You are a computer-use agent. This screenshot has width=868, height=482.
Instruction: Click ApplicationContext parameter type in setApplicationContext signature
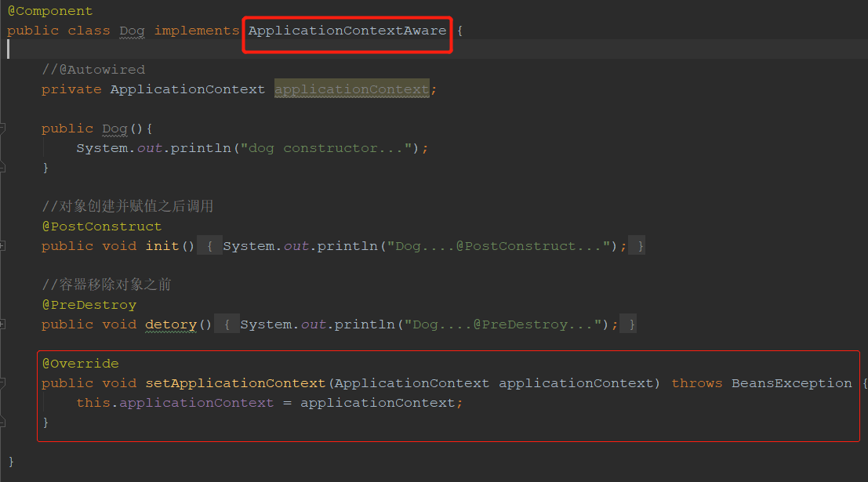pos(412,383)
